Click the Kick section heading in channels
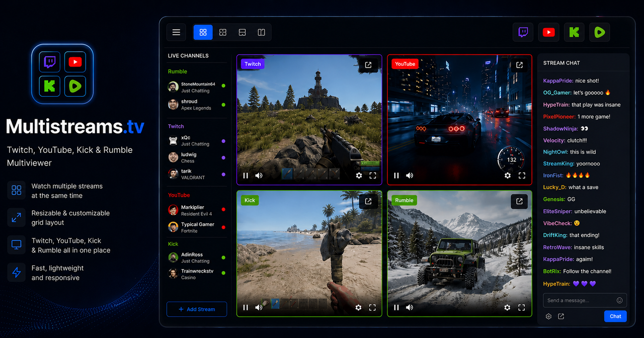The image size is (644, 338). 173,244
